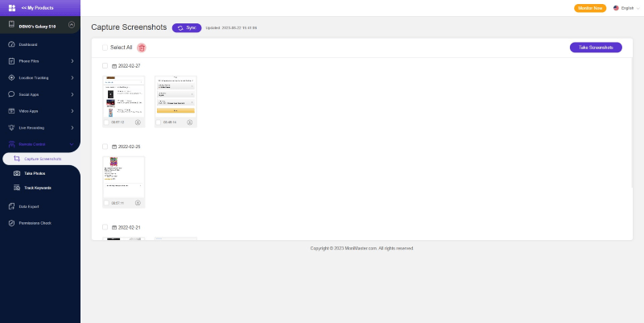Screen dimensions: 644x323
Task: Open the English language dropdown
Action: pos(626,8)
